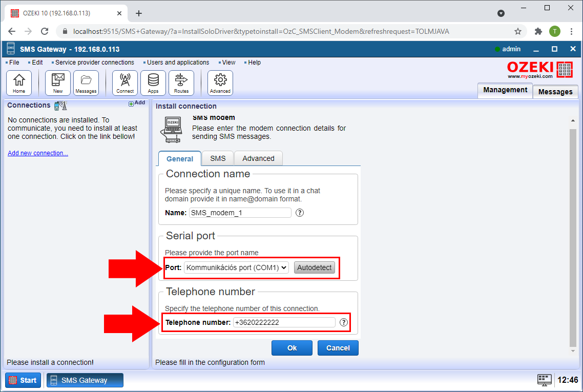
Task: Click the keyboard icon in the taskbar
Action: pyautogui.click(x=545, y=380)
